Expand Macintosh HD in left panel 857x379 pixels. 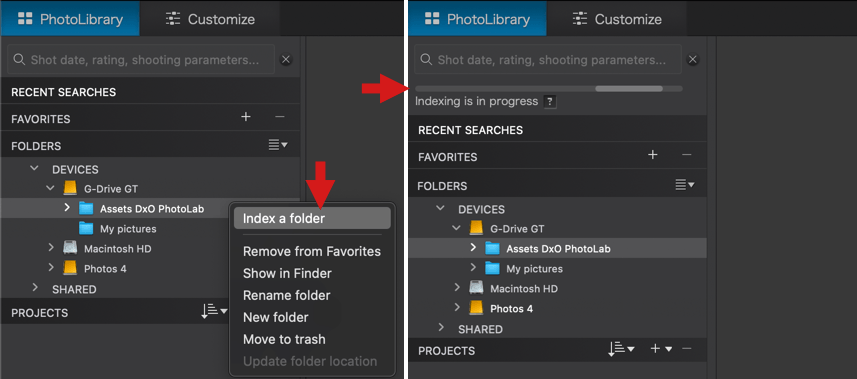click(51, 248)
